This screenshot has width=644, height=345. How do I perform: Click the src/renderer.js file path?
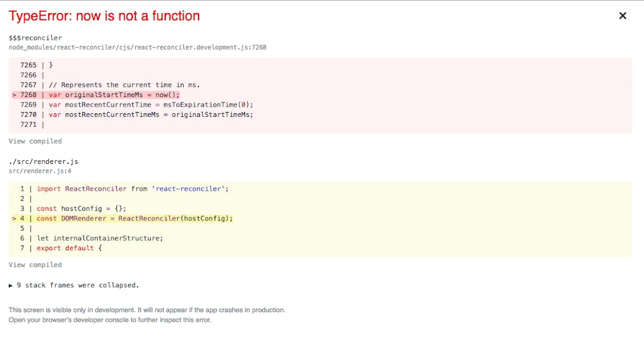point(39,170)
